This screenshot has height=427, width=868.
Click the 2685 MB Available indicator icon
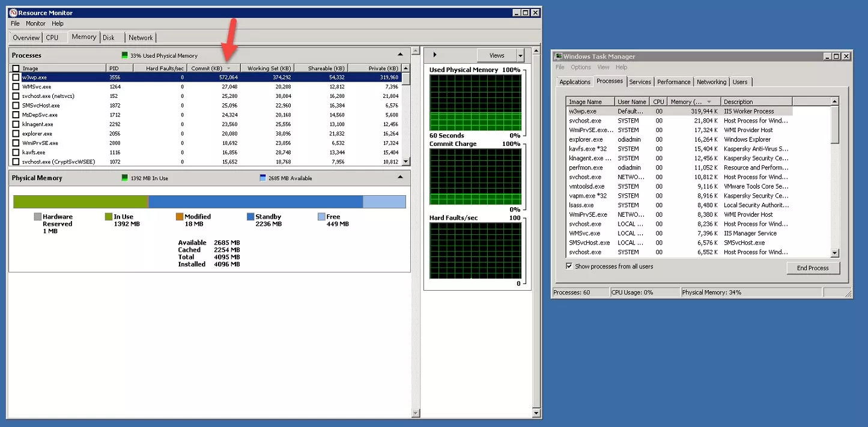[x=263, y=178]
